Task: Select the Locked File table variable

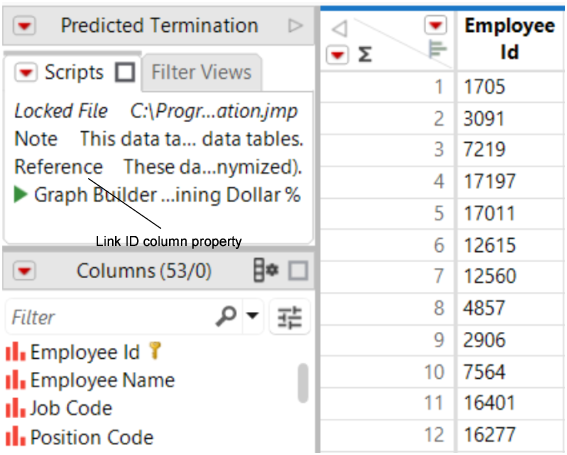Action: (156, 111)
